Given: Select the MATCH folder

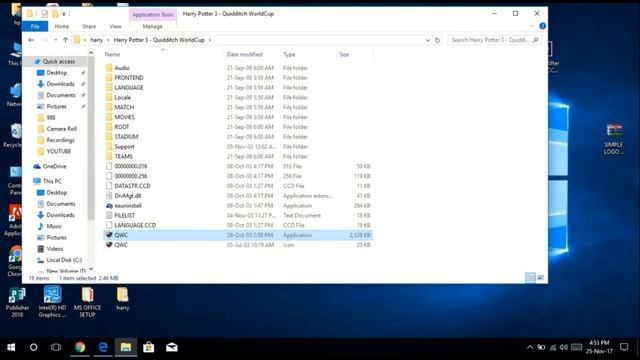Looking at the screenshot, I should click(x=124, y=107).
